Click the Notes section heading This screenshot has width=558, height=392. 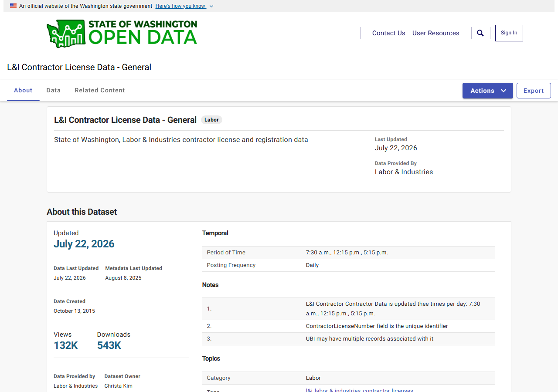click(211, 285)
